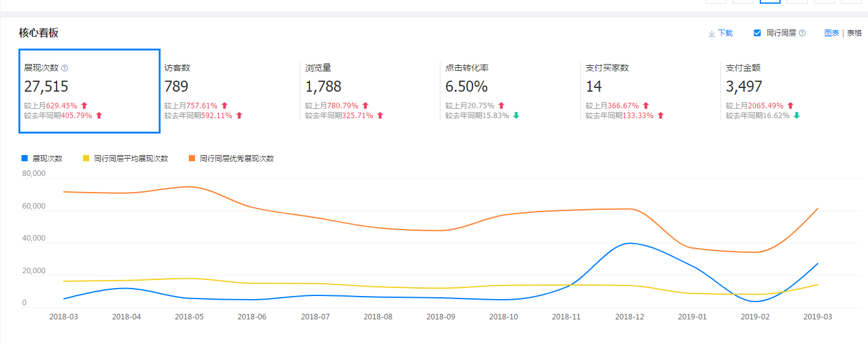Click the download arrow icon beside 下载

point(711,33)
